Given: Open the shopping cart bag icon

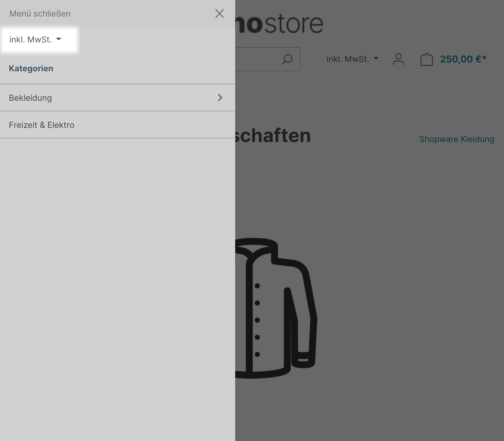Looking at the screenshot, I should coord(426,59).
